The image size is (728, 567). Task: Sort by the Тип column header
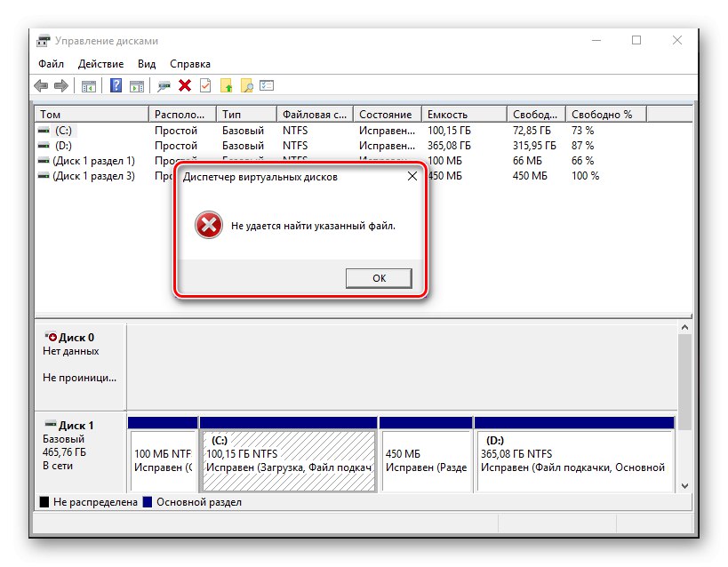coord(246,115)
